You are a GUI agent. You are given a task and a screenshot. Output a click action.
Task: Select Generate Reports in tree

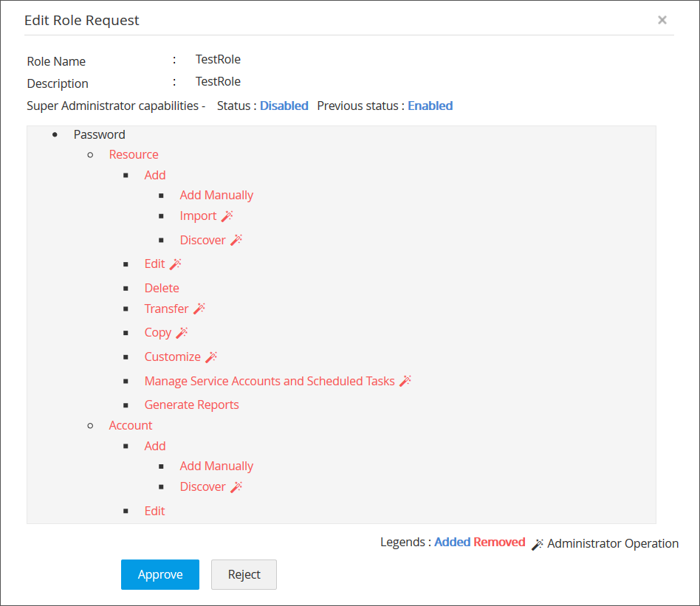pyautogui.click(x=192, y=404)
